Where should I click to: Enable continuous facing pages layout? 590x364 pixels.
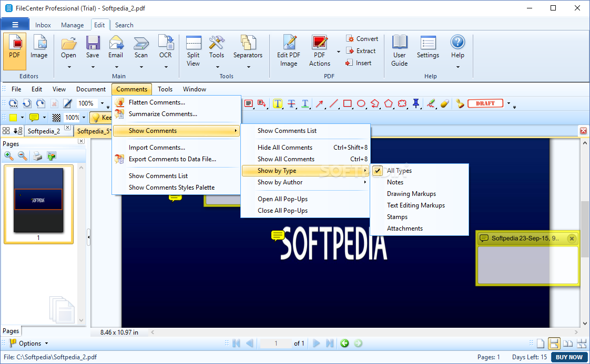click(582, 344)
